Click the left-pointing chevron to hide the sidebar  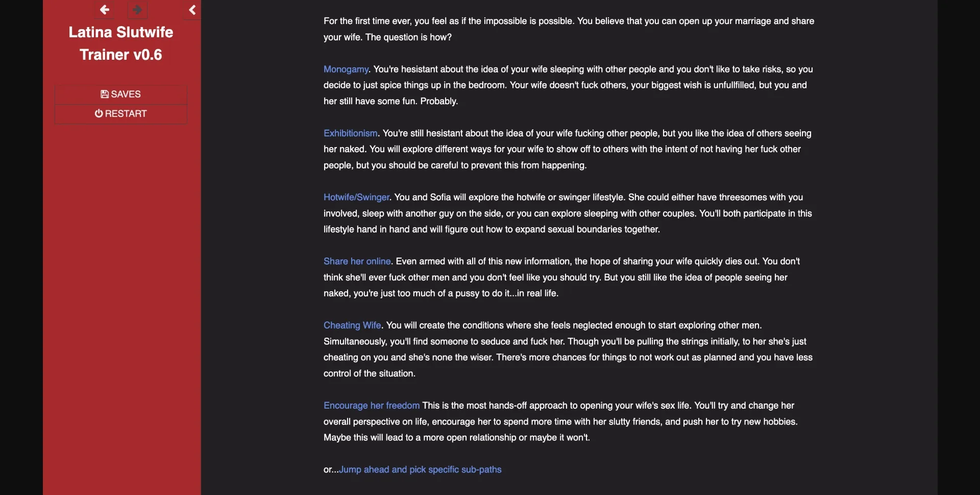192,10
